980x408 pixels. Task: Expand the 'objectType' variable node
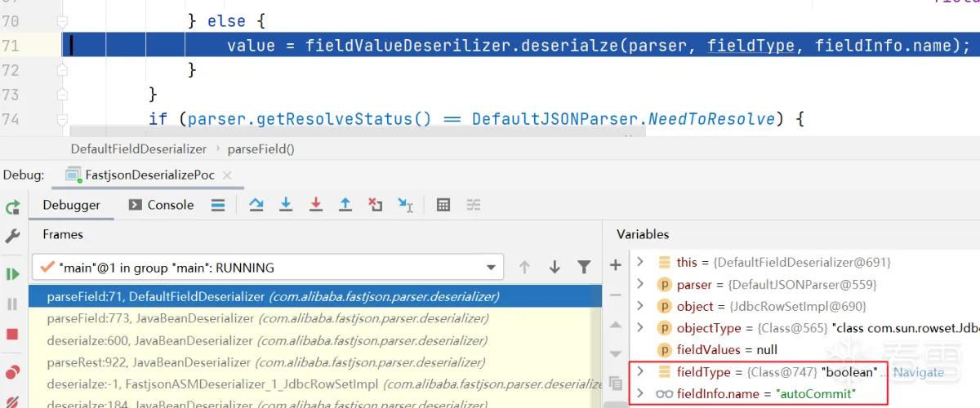click(640, 328)
